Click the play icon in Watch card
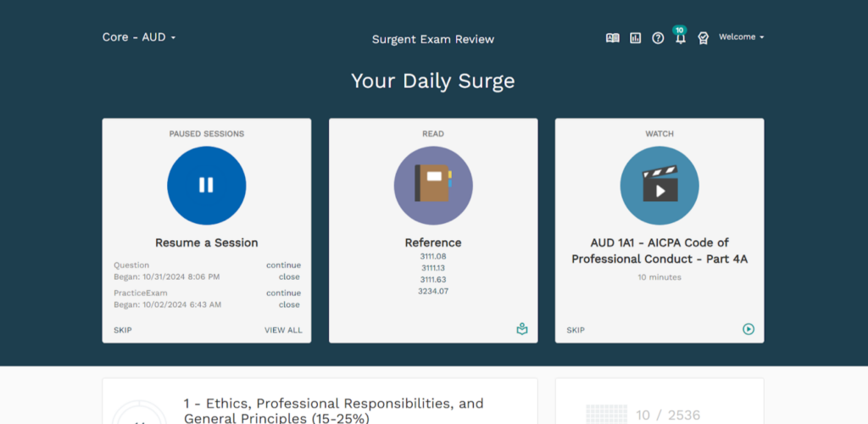Viewport: 868px width, 424px height. 748,329
